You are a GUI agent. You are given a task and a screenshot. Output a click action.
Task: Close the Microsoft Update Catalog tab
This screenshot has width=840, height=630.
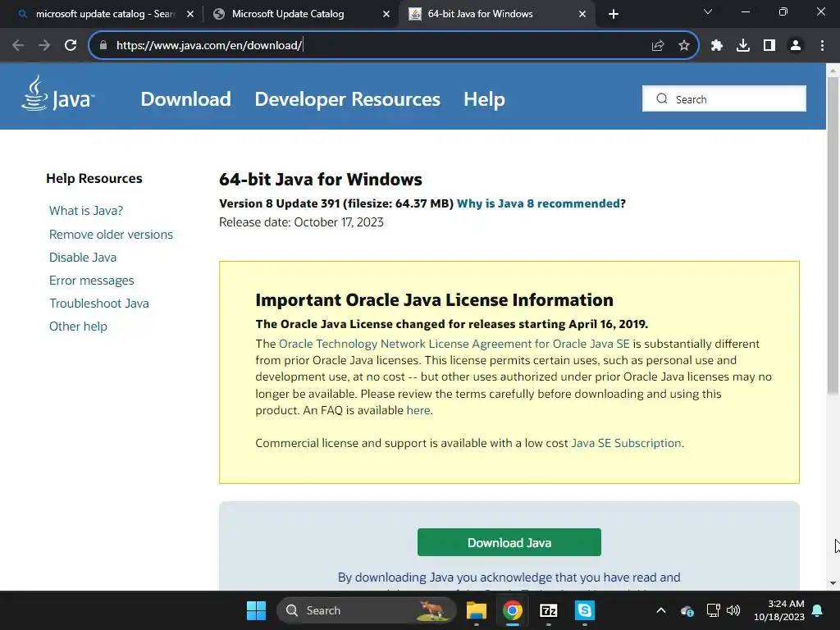coord(386,14)
